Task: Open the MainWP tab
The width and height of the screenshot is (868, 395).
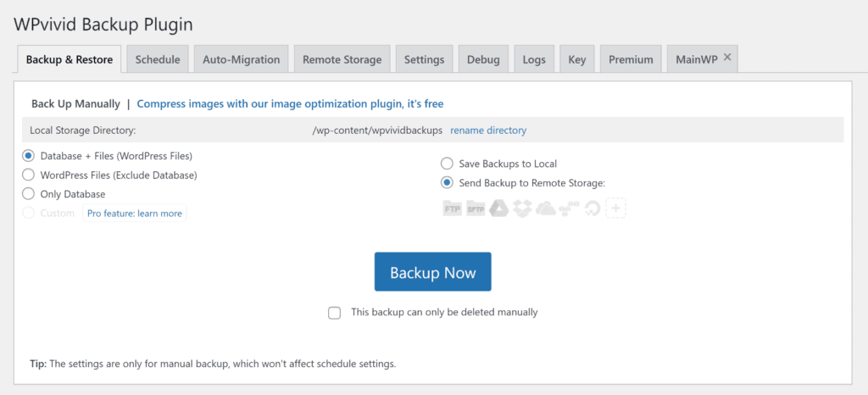Action: pos(697,59)
